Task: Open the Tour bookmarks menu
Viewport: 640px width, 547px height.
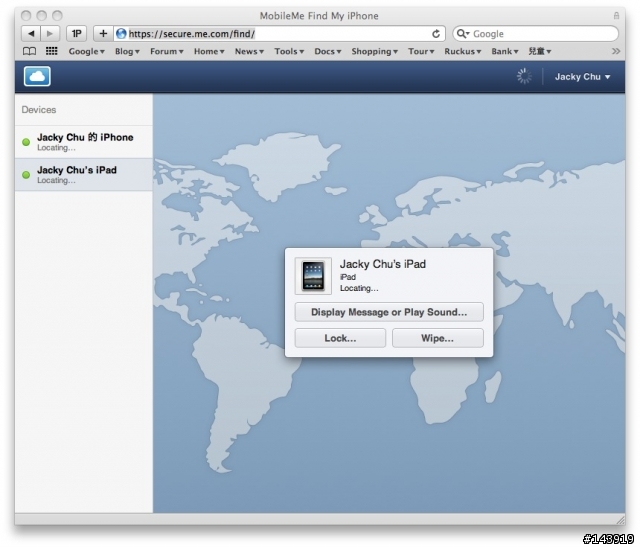Action: [x=421, y=51]
